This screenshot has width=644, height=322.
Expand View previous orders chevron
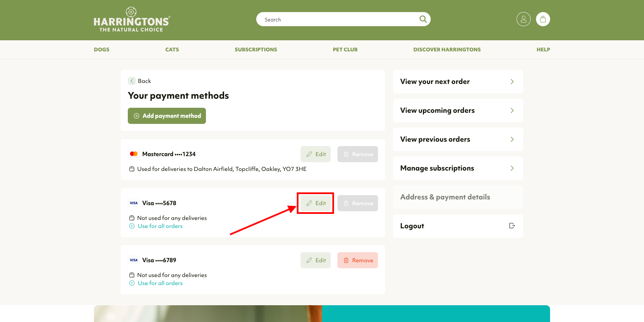pos(512,139)
